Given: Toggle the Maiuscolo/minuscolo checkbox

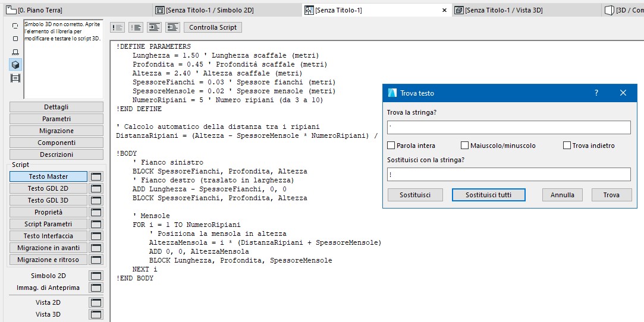Looking at the screenshot, I should (465, 146).
